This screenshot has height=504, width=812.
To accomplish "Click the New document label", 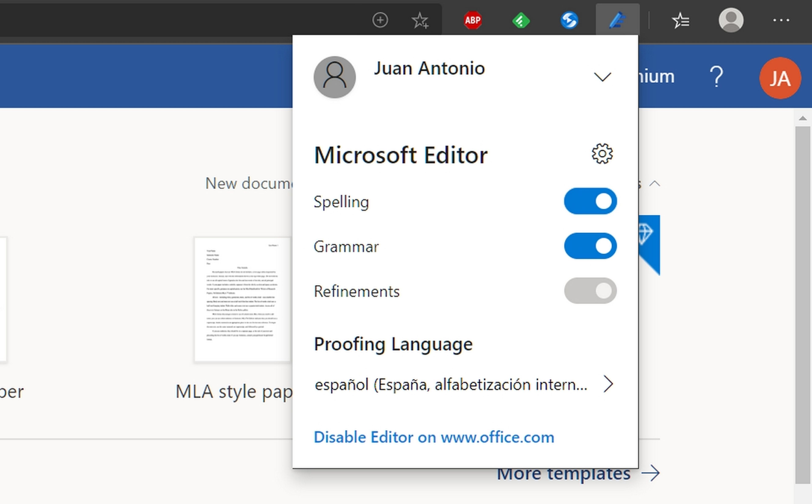I will (x=249, y=183).
